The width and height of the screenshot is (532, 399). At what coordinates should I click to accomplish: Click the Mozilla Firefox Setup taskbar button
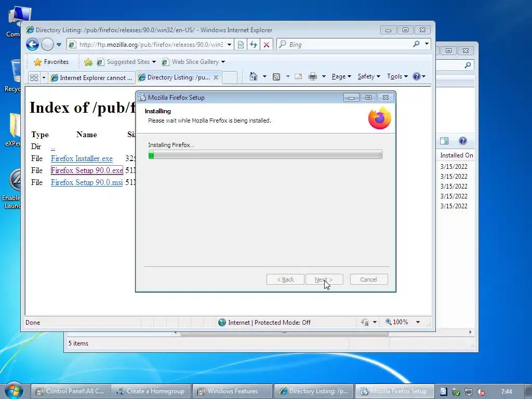(x=395, y=391)
